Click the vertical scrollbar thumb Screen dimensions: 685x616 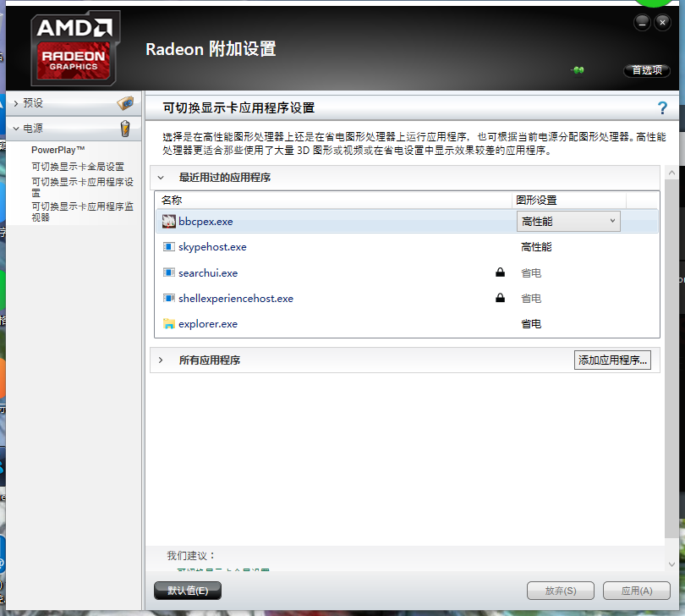672,359
